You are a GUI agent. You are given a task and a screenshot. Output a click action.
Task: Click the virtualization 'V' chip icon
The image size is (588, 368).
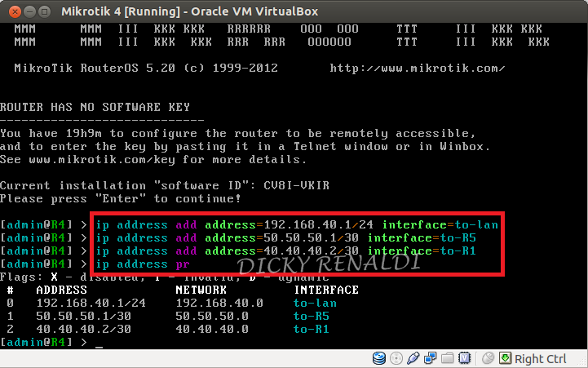click(x=464, y=359)
